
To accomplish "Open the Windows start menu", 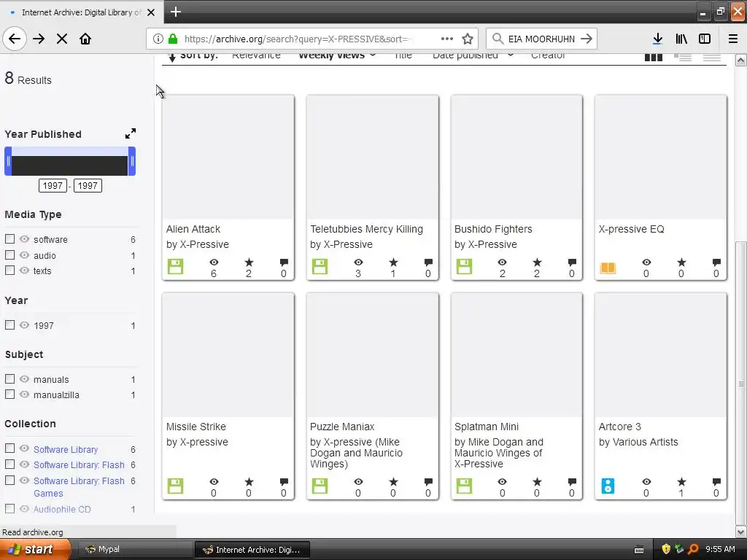I will click(35, 550).
